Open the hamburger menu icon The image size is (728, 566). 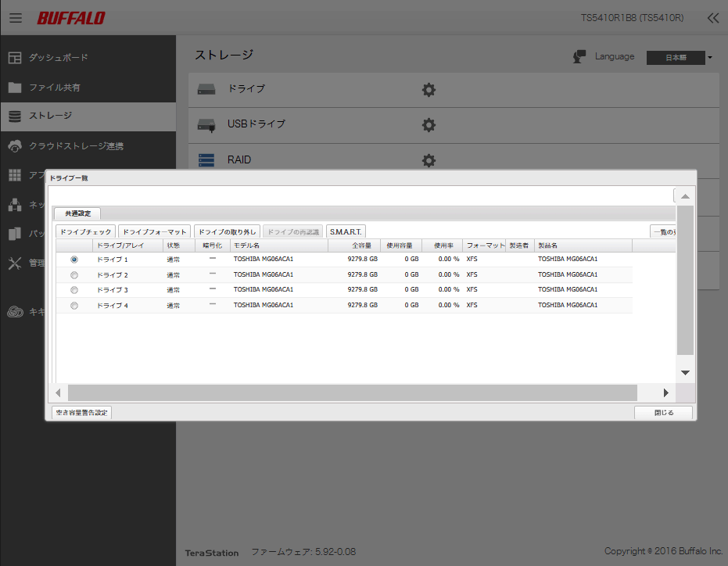tap(16, 18)
